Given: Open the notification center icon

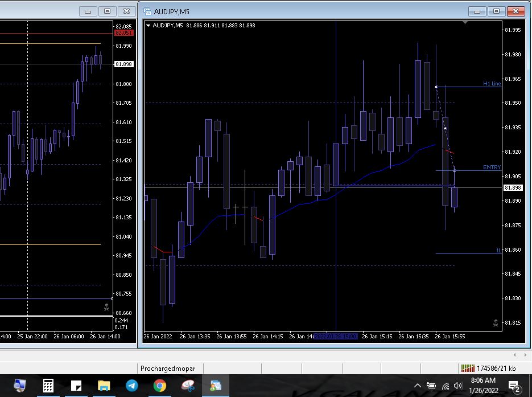Looking at the screenshot, I should coord(513,386).
